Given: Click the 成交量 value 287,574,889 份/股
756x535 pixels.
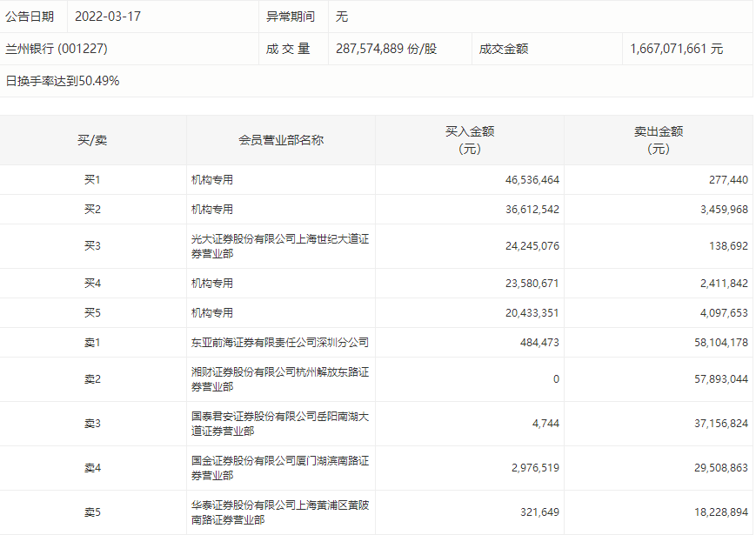Looking at the screenshot, I should 386,49.
